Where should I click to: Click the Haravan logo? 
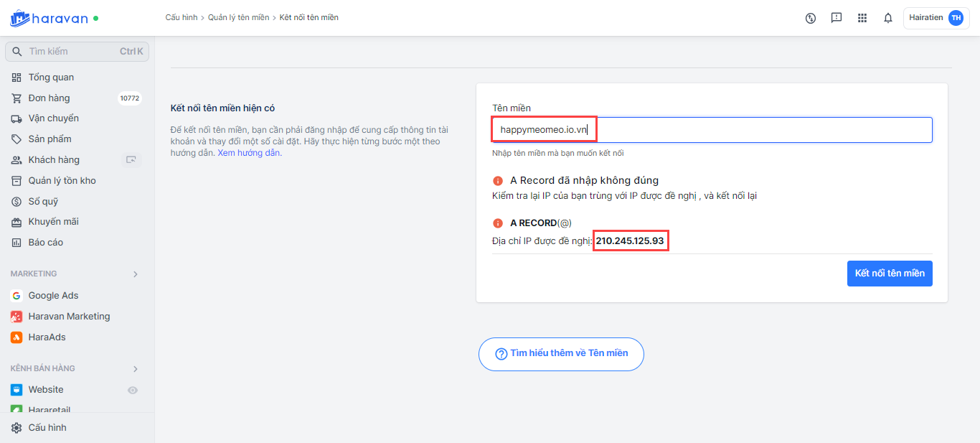click(49, 18)
